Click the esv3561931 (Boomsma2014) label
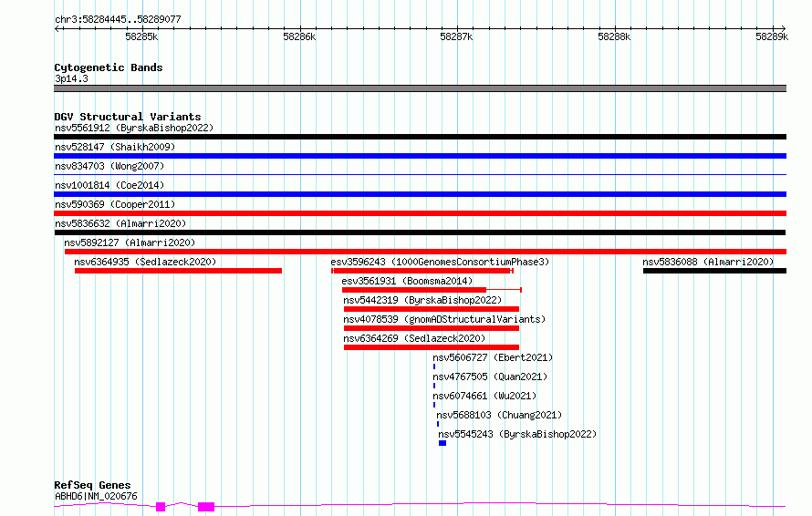 click(x=407, y=281)
